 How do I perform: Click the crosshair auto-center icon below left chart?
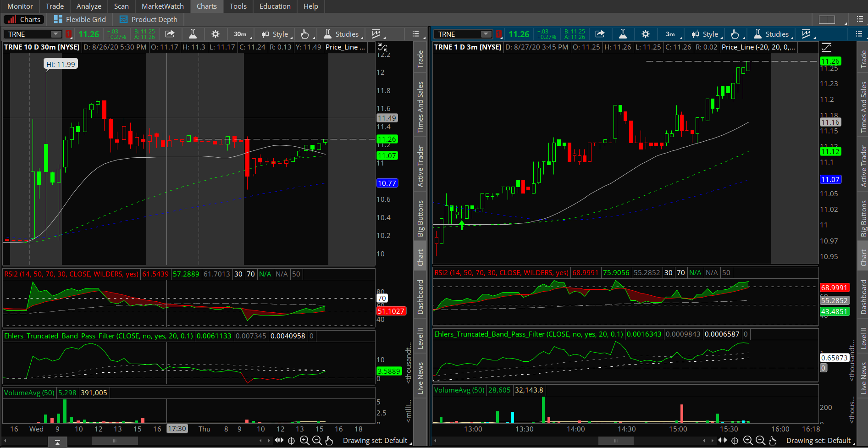[291, 440]
